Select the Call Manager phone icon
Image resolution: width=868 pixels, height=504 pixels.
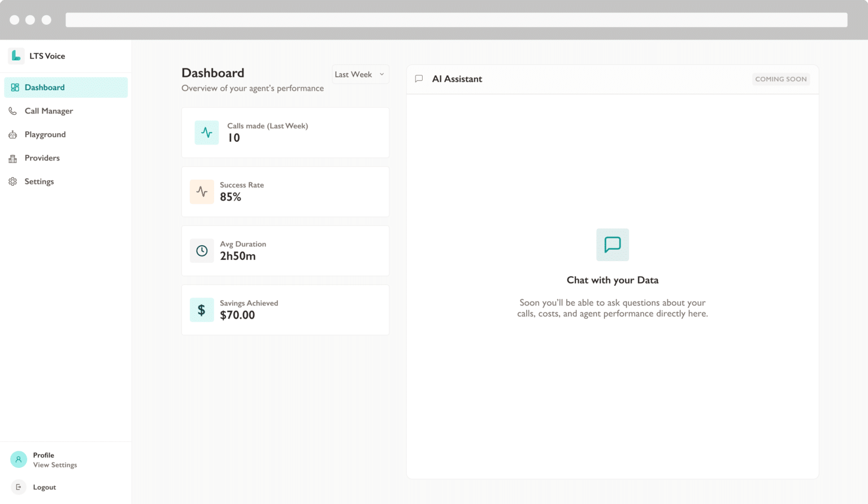(x=12, y=111)
